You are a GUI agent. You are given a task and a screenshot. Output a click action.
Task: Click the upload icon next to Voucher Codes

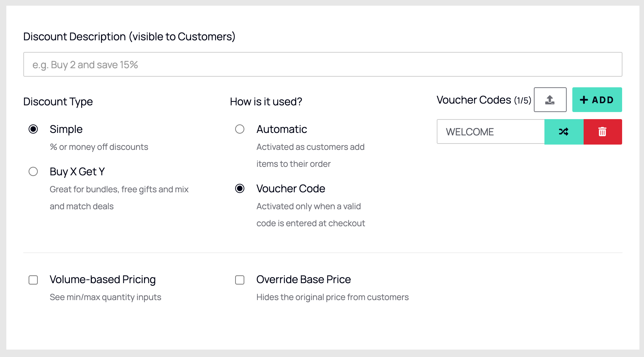tap(550, 100)
